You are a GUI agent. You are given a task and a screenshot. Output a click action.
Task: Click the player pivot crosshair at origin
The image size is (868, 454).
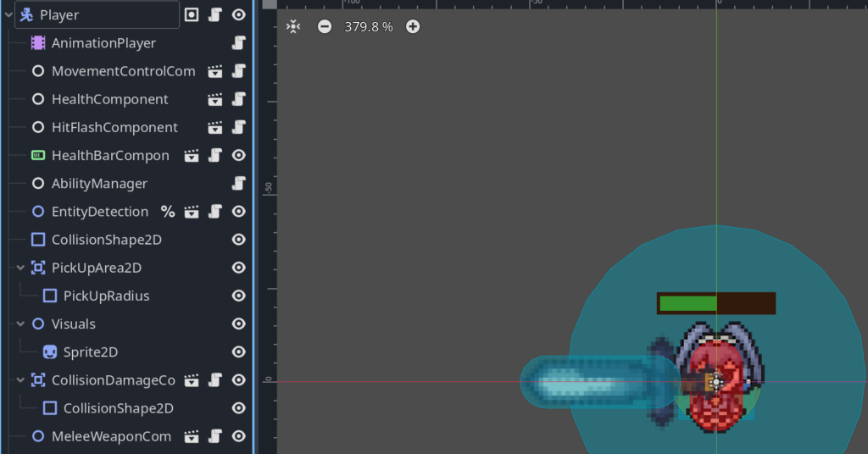[x=716, y=382]
